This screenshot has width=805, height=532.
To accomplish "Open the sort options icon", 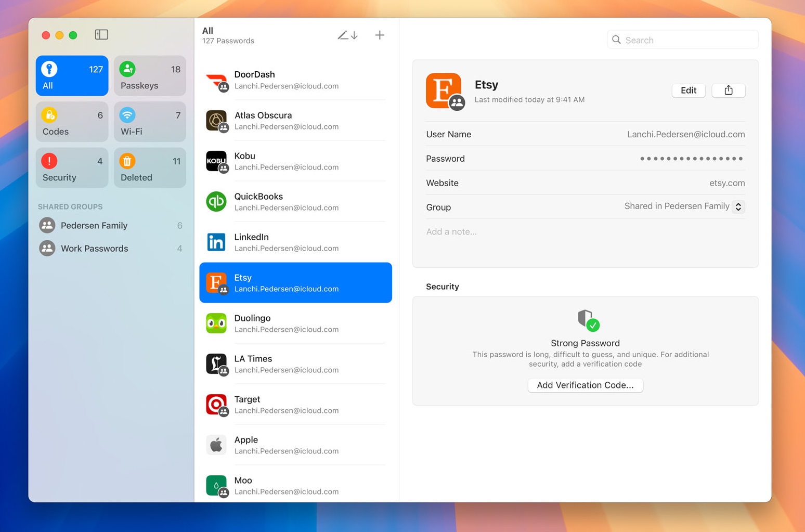I will click(x=347, y=35).
